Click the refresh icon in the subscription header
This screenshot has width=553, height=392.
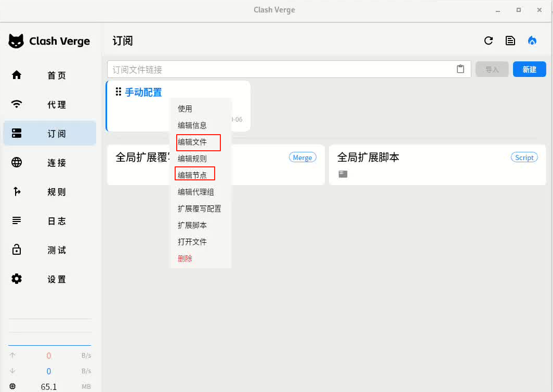(488, 41)
